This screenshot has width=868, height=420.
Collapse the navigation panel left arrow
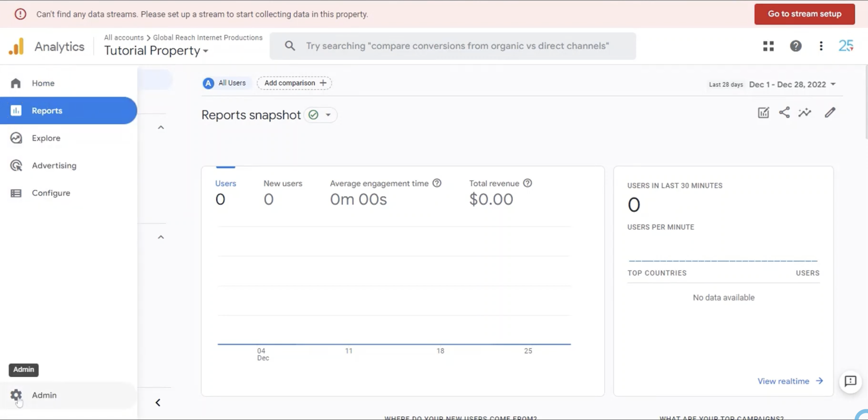(158, 402)
